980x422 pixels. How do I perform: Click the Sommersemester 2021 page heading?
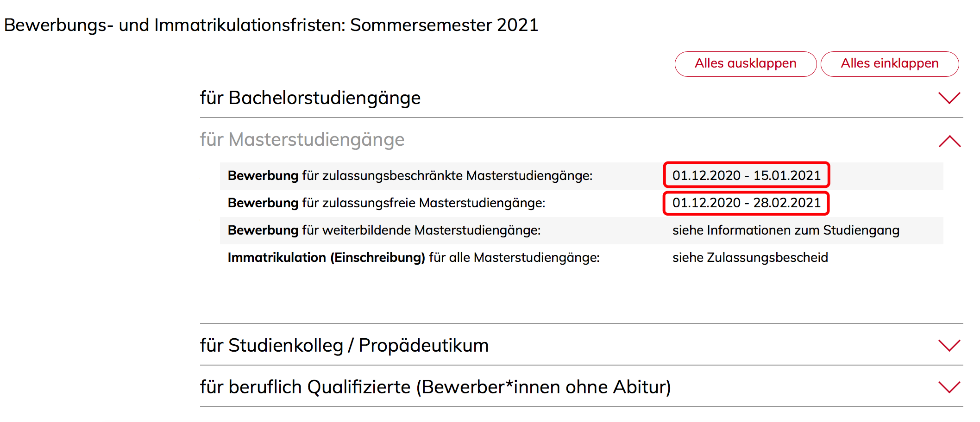[271, 25]
